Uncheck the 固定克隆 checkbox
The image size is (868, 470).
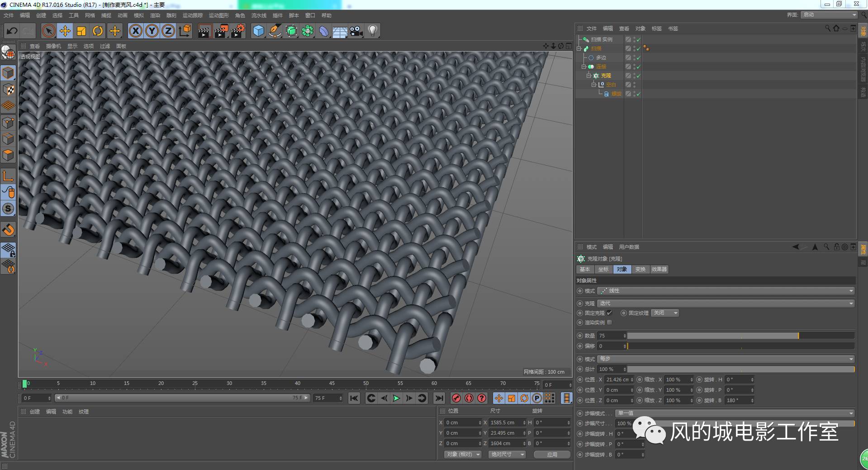click(609, 313)
